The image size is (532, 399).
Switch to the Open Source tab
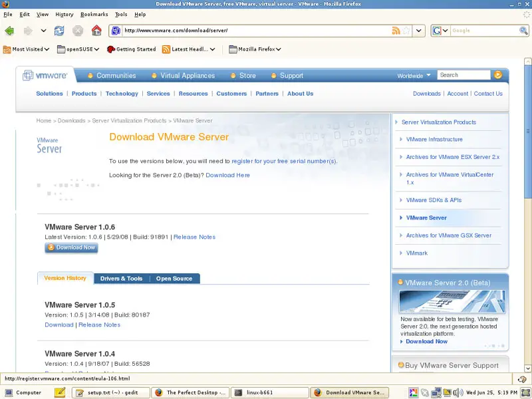pyautogui.click(x=174, y=279)
